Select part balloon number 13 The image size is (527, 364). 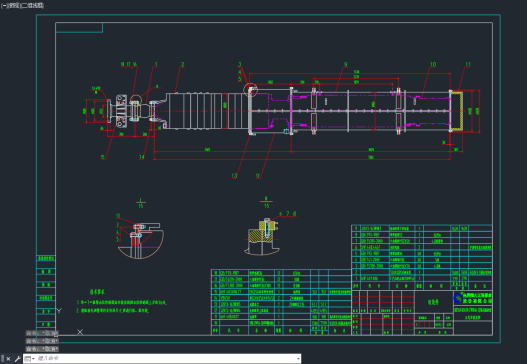tap(234, 175)
